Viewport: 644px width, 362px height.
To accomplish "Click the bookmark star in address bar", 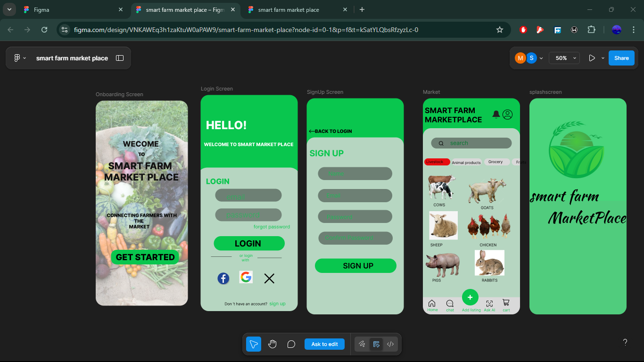I will pos(500,30).
